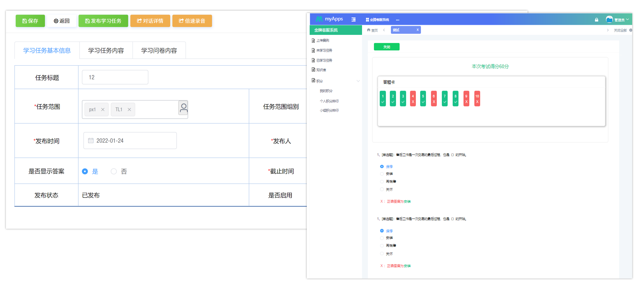Click the lock screen icon
The image size is (644, 290).
click(596, 20)
